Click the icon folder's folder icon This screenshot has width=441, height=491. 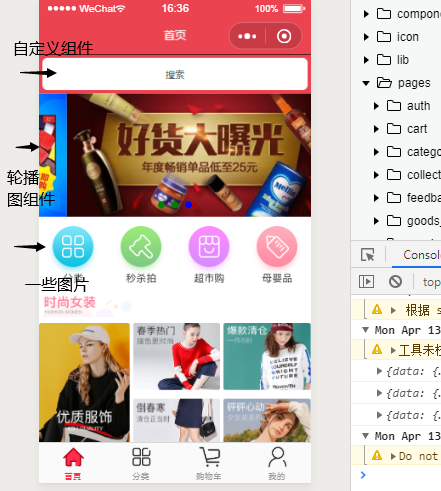[384, 36]
